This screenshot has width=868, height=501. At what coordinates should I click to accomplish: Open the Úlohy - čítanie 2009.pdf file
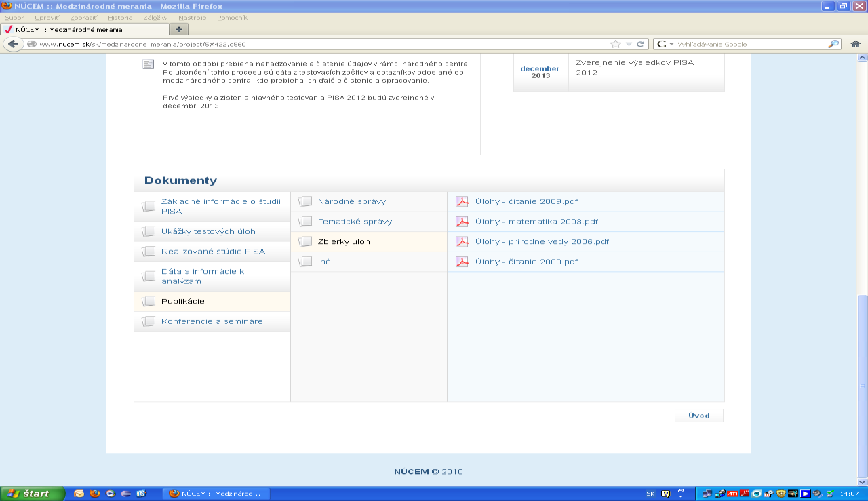[x=526, y=201]
